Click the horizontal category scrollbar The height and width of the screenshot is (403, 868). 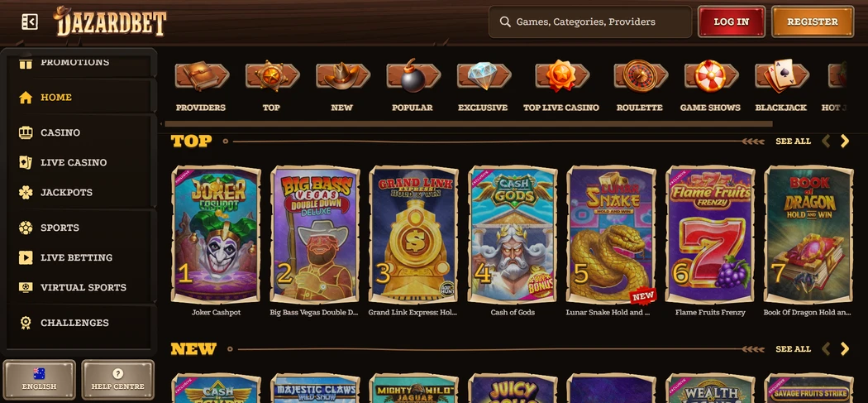(469, 124)
